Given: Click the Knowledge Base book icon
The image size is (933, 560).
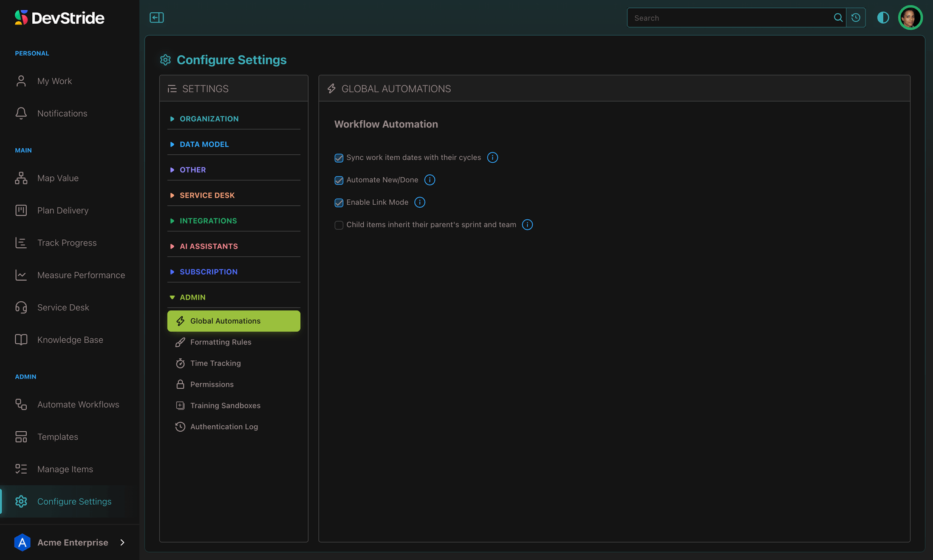Looking at the screenshot, I should pyautogui.click(x=21, y=340).
